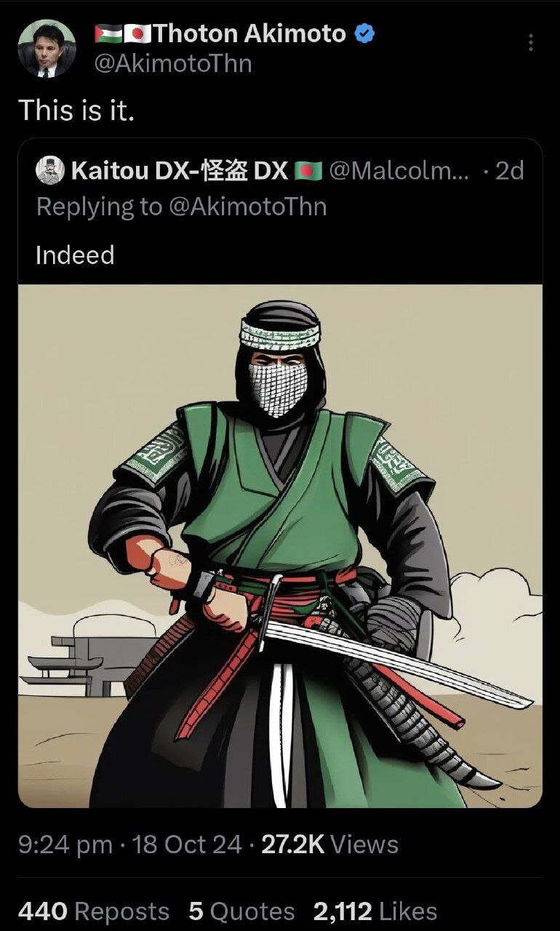View the 440 Reposts list
Screen dimensions: 560x931
93,911
